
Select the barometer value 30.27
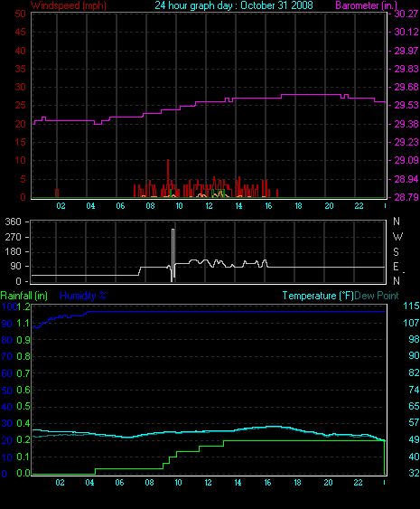pyautogui.click(x=406, y=14)
